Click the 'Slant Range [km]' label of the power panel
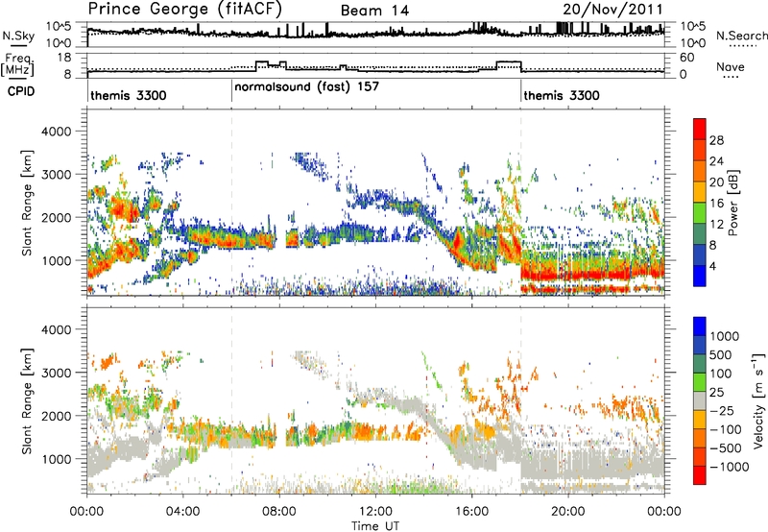 tap(27, 203)
